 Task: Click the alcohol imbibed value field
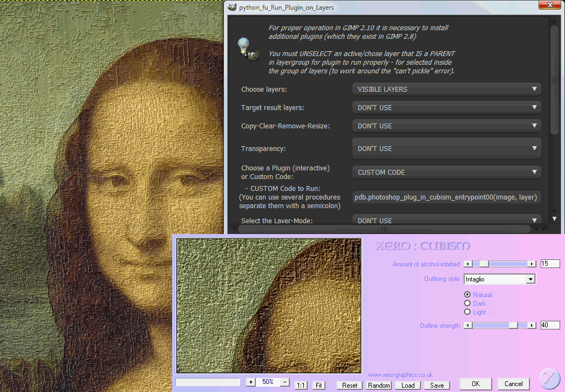coord(550,264)
